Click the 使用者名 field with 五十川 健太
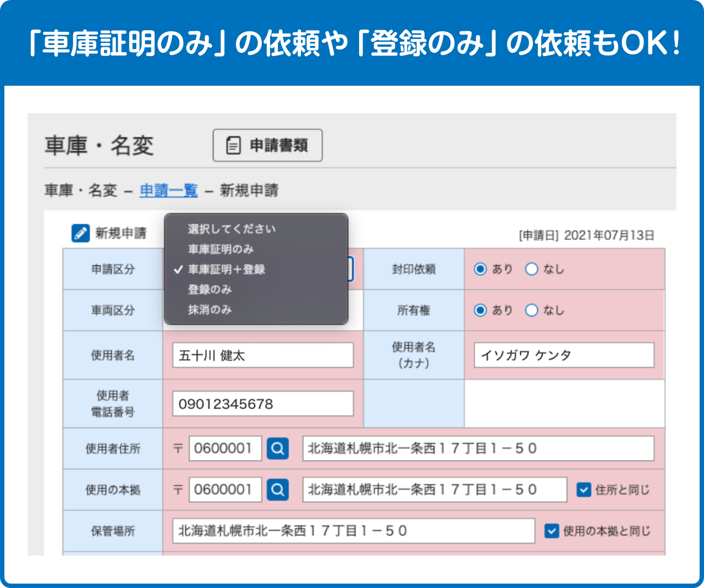 (x=263, y=356)
